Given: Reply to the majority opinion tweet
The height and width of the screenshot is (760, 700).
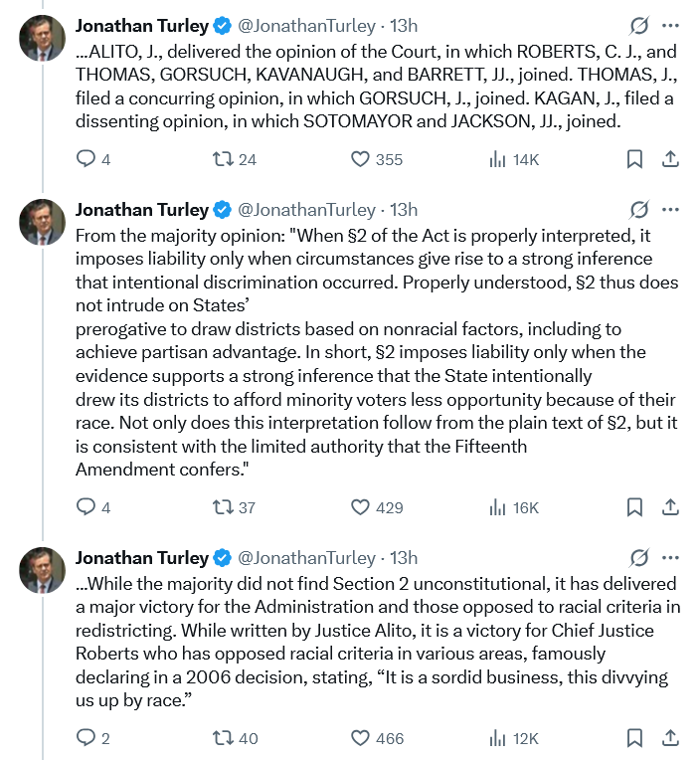Looking at the screenshot, I should coord(87,507).
